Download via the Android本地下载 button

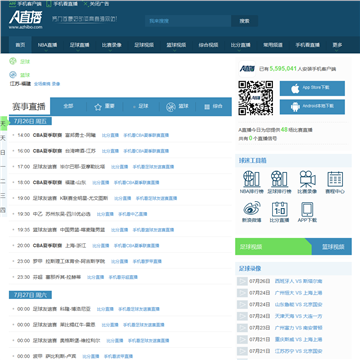pos(312,107)
